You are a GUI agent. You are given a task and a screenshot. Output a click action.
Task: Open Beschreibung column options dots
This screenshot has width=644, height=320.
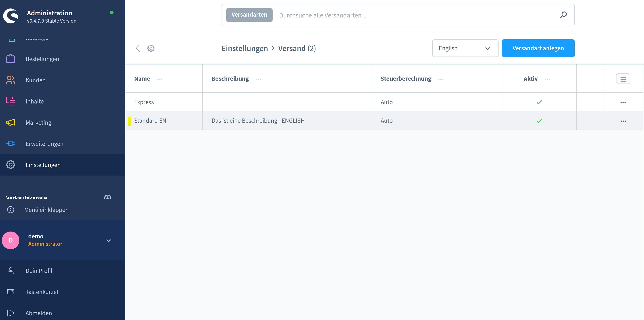(x=258, y=79)
